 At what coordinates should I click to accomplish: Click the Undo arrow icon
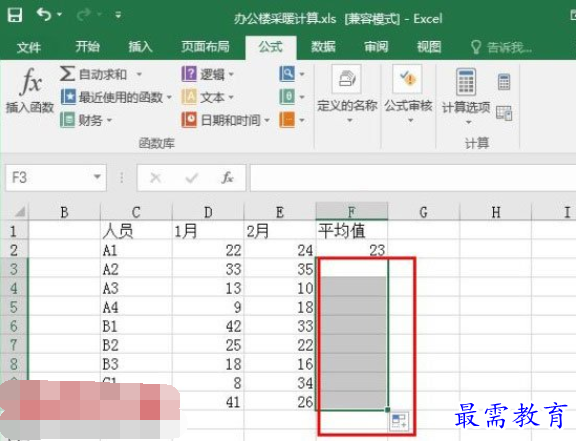point(44,15)
